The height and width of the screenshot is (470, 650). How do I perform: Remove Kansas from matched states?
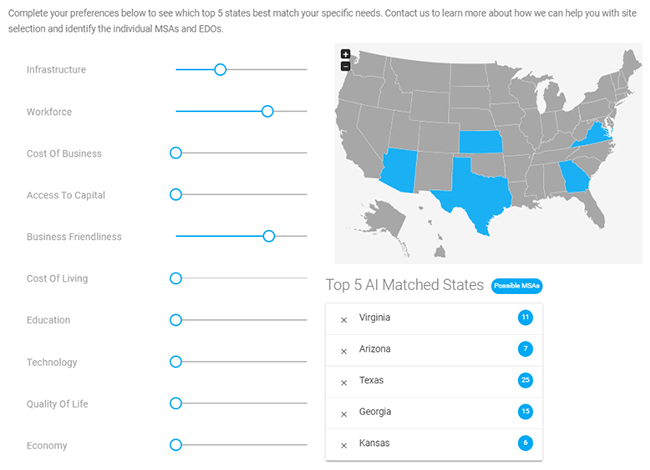pos(344,446)
